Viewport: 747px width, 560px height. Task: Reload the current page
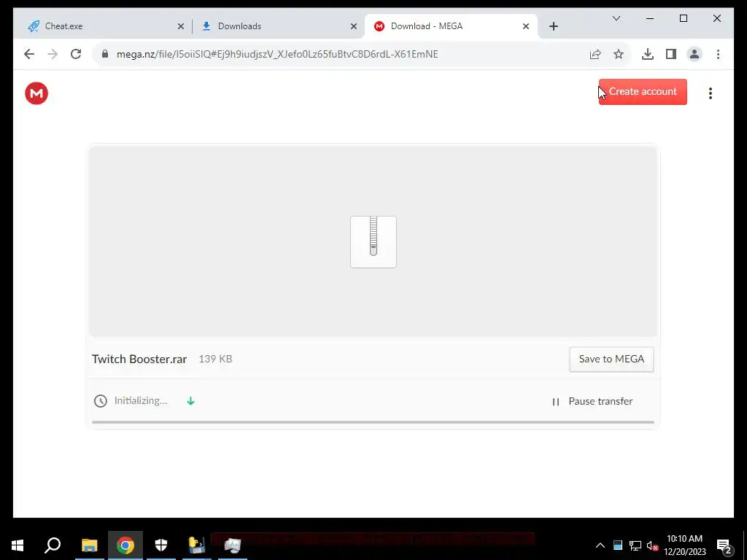click(76, 54)
